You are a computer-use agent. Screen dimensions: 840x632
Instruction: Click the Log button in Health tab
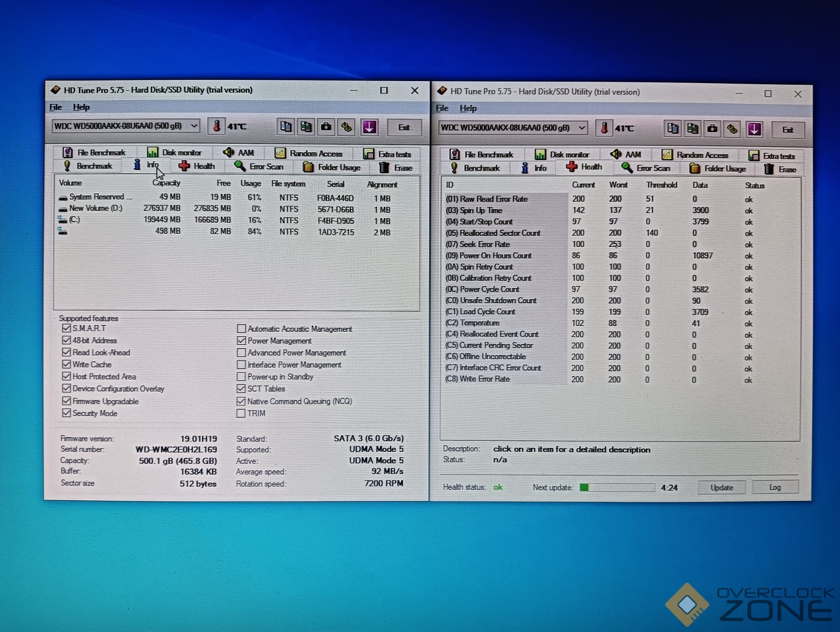(775, 487)
